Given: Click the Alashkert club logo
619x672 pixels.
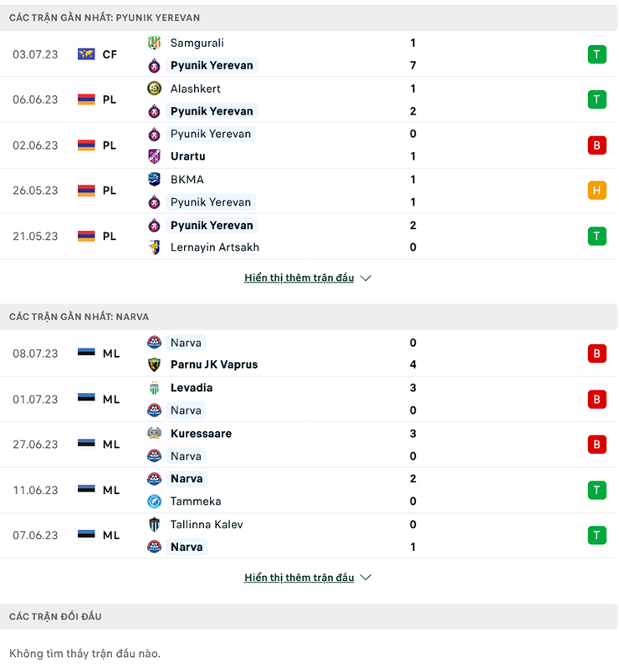Looking at the screenshot, I should tap(154, 89).
